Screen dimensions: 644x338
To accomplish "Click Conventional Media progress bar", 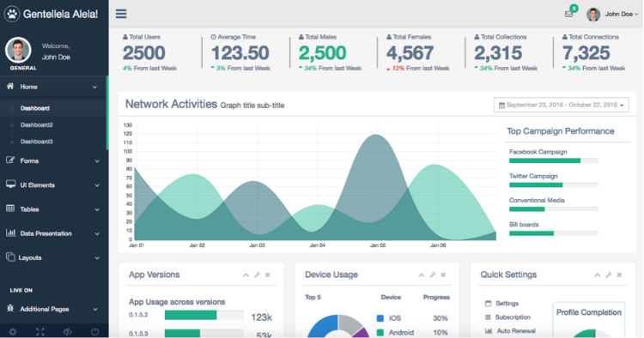I will click(553, 209).
